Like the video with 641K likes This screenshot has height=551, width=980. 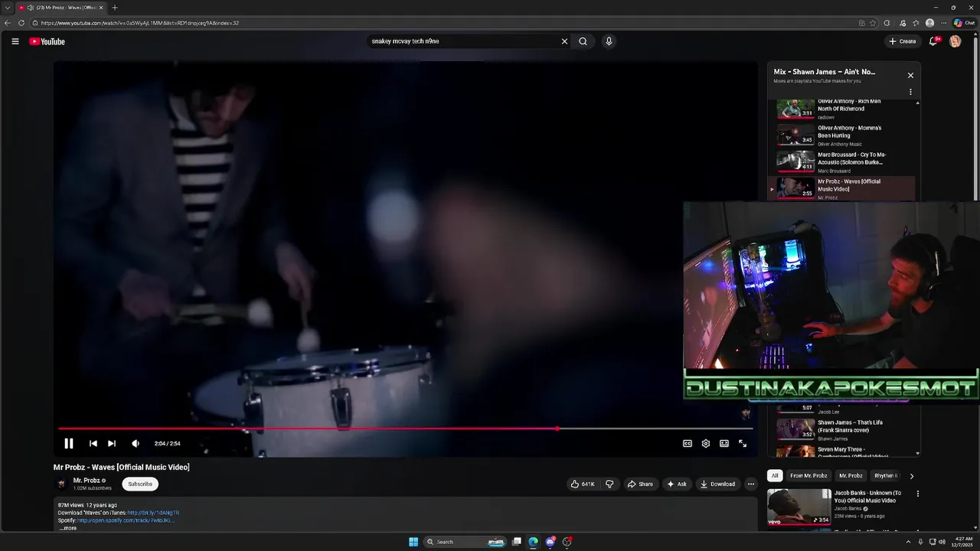click(x=583, y=484)
